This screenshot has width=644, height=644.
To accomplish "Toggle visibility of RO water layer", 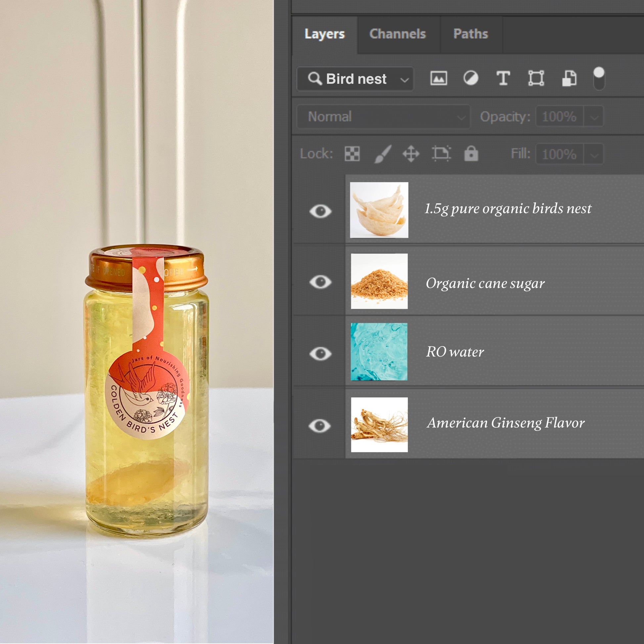I will [320, 353].
